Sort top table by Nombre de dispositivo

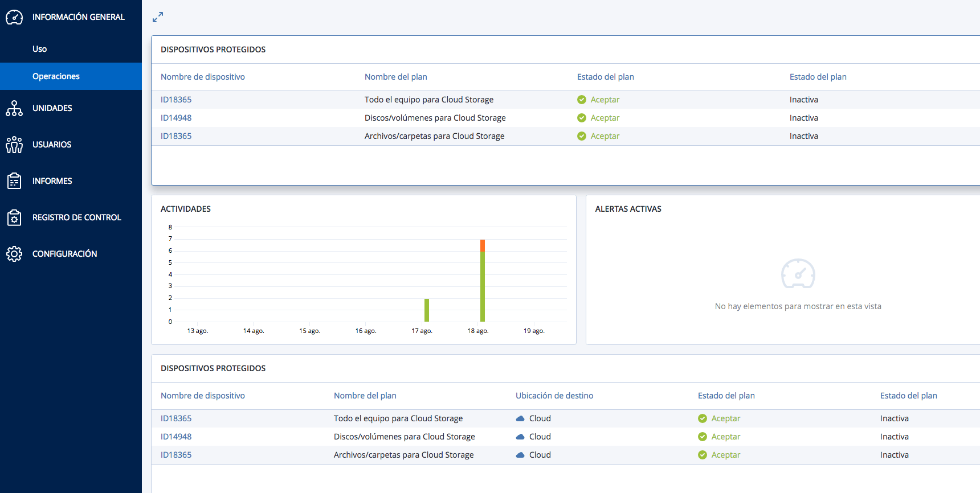pyautogui.click(x=203, y=77)
